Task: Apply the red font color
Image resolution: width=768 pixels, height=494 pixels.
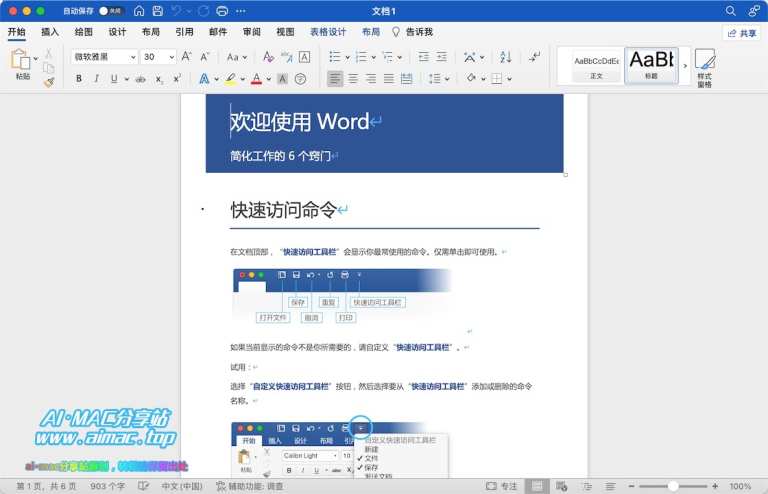Action: tap(256, 78)
